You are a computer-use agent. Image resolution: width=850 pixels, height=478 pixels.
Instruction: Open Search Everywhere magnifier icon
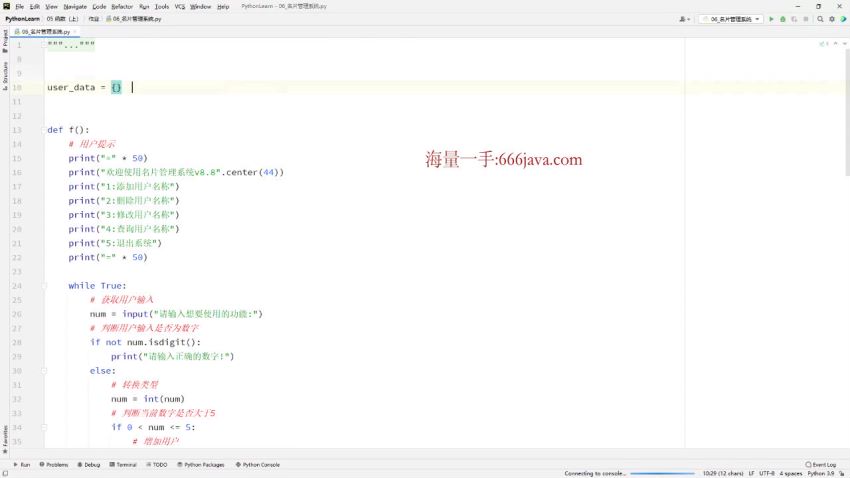tap(820, 19)
